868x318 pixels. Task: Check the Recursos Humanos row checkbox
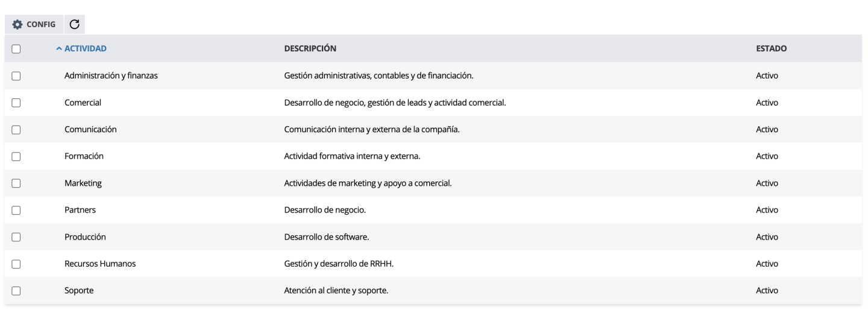click(16, 264)
